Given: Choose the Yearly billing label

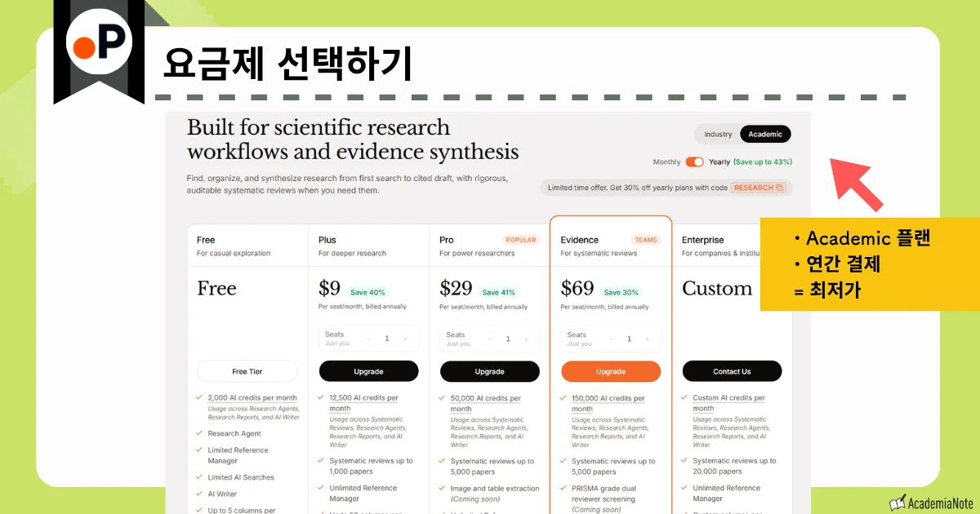Looking at the screenshot, I should click(719, 162).
